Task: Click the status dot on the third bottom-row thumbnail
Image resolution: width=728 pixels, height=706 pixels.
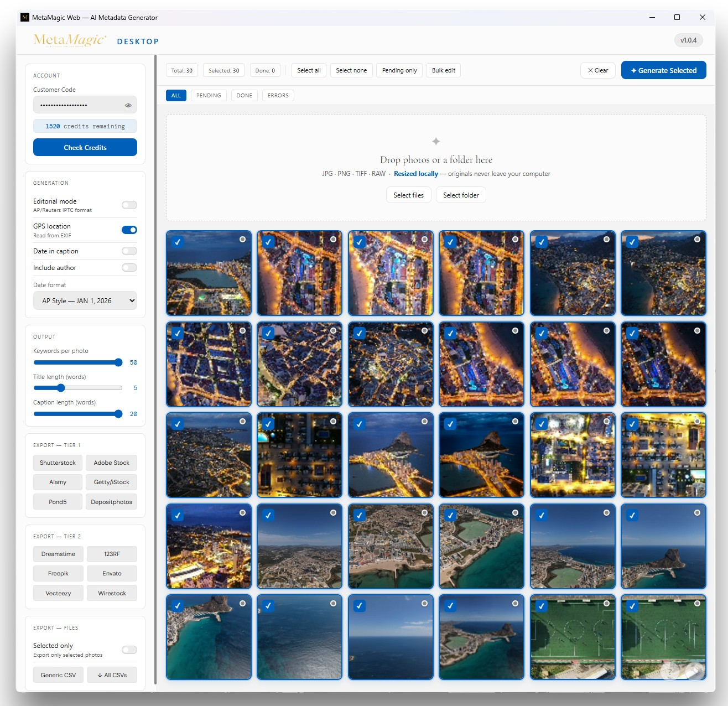Action: pos(424,604)
